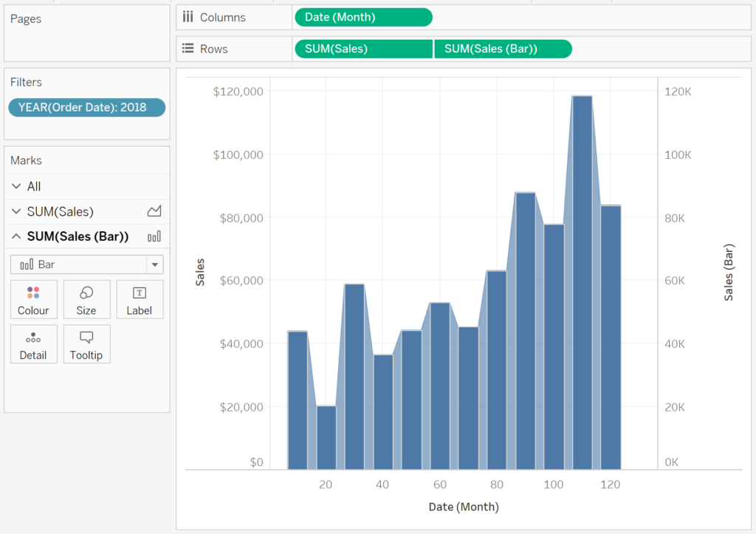756x534 pixels.
Task: Click the $60,000 axis label
Action: click(241, 280)
